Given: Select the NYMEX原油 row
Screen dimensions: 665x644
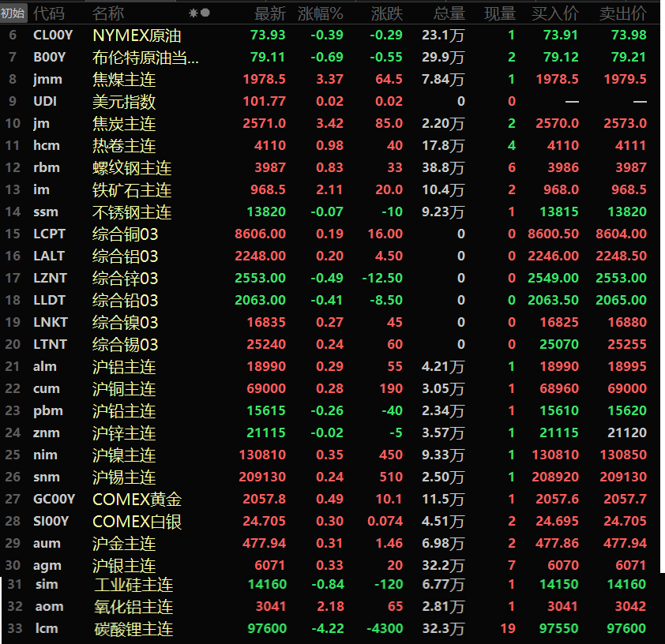Looking at the screenshot, I should pyautogui.click(x=137, y=36).
